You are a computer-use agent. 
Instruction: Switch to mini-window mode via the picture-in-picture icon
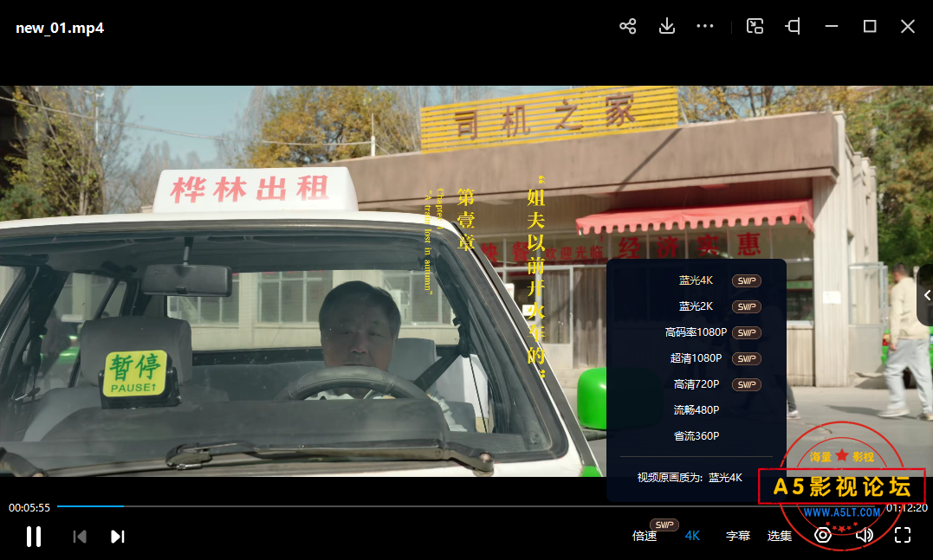pos(755,26)
